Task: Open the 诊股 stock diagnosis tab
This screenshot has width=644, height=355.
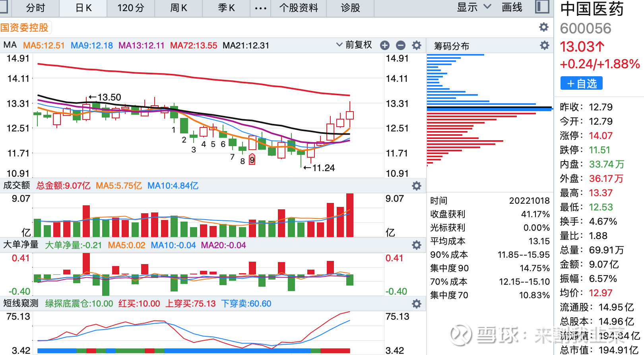Action: (x=350, y=8)
